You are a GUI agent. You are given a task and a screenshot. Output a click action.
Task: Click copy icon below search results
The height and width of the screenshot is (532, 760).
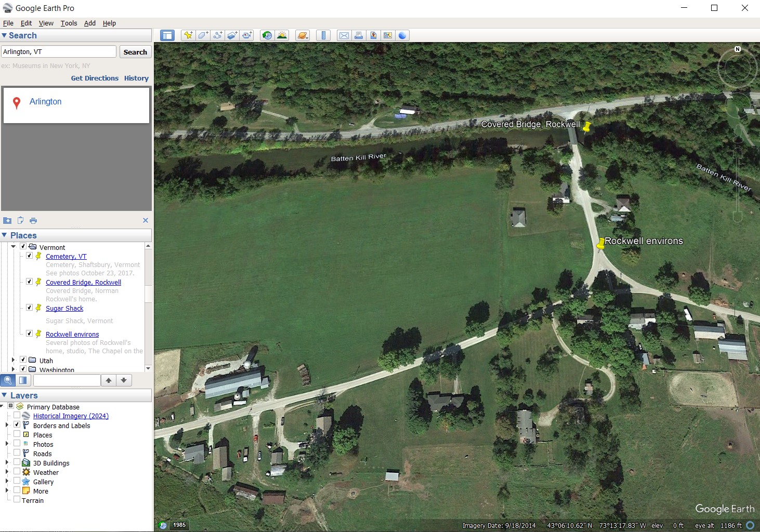pyautogui.click(x=20, y=220)
